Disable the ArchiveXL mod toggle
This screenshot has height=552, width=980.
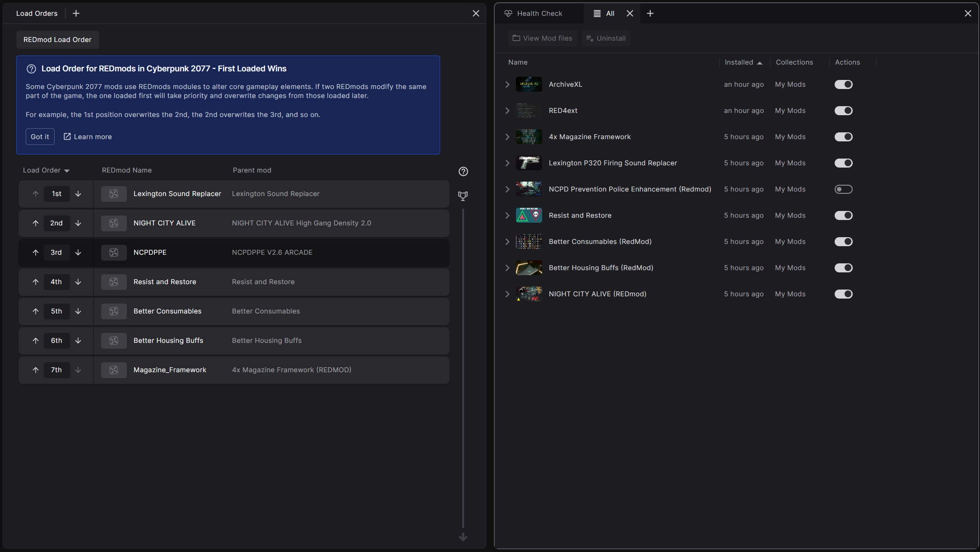[843, 84]
